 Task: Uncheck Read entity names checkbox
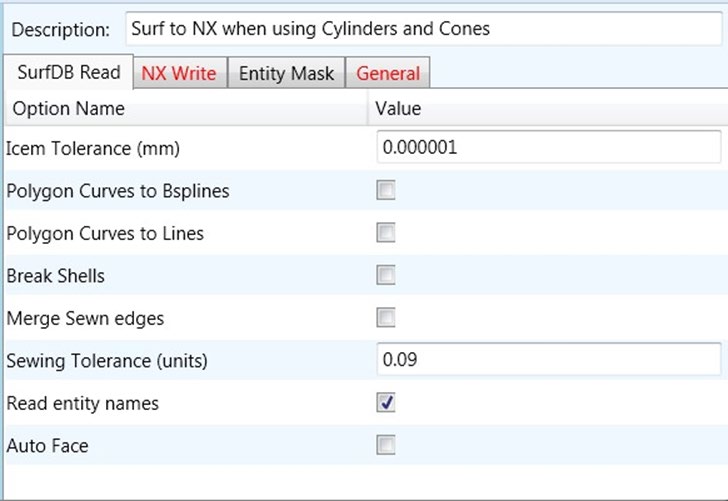[386, 403]
